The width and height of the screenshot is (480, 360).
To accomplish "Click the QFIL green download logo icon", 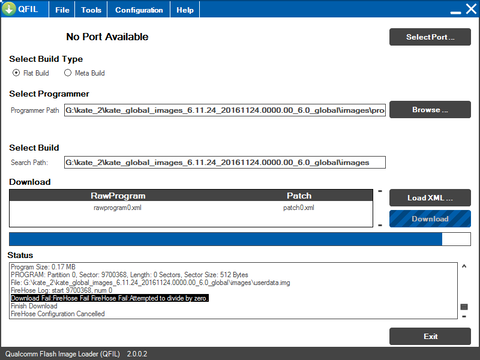I will (x=9, y=9).
